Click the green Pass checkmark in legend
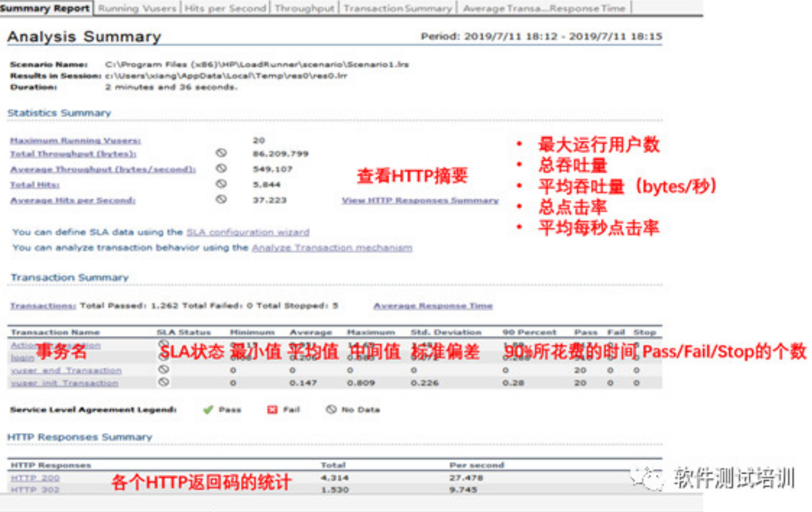This screenshot has height=512, width=812. click(208, 410)
